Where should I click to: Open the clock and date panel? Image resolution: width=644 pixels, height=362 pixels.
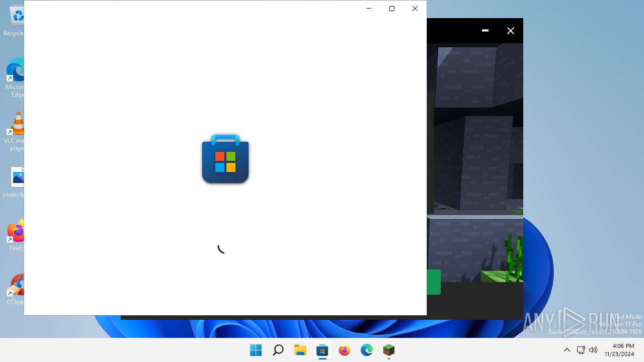pyautogui.click(x=619, y=350)
